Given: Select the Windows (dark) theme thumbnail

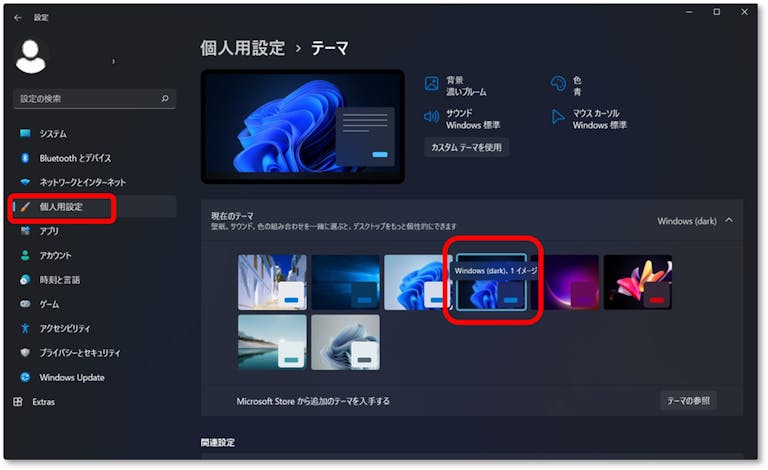Looking at the screenshot, I should tap(491, 282).
